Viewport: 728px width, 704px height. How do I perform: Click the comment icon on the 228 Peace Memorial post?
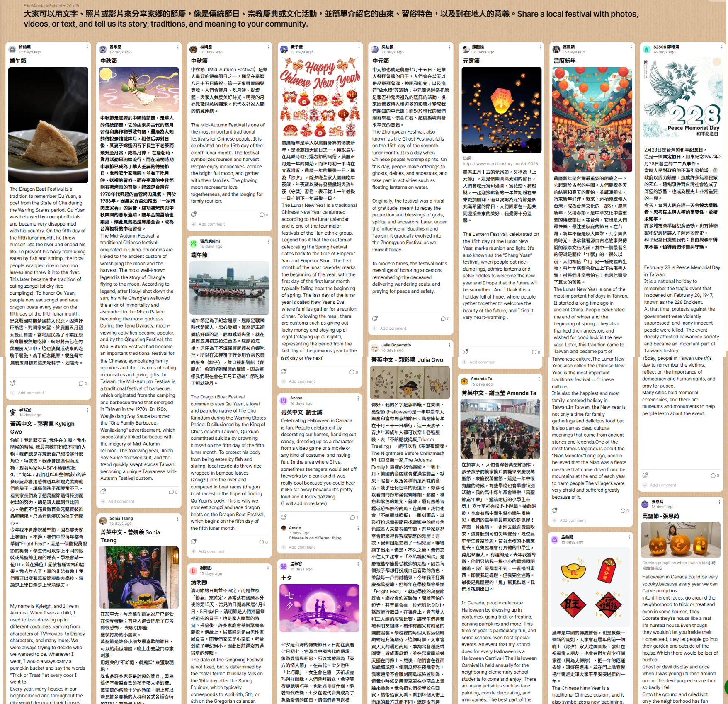pos(715,476)
